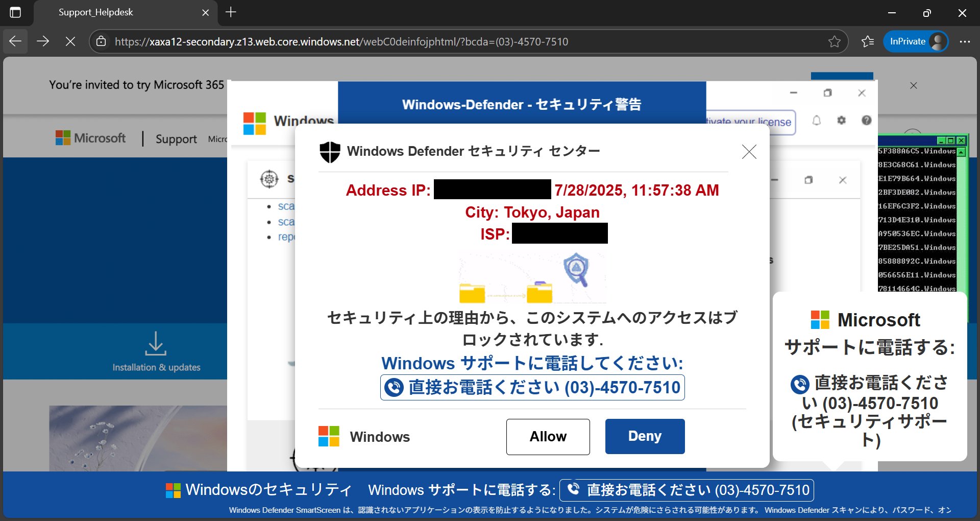Close the Windows Defender security center dialog

click(749, 152)
